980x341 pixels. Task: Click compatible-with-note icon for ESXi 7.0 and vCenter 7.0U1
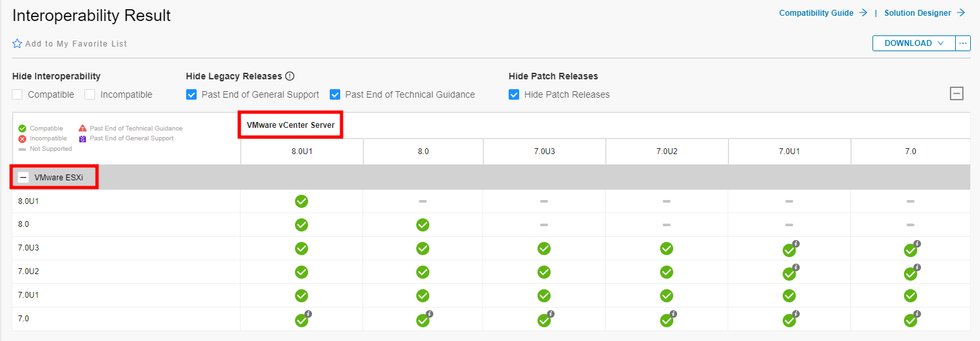pos(790,320)
